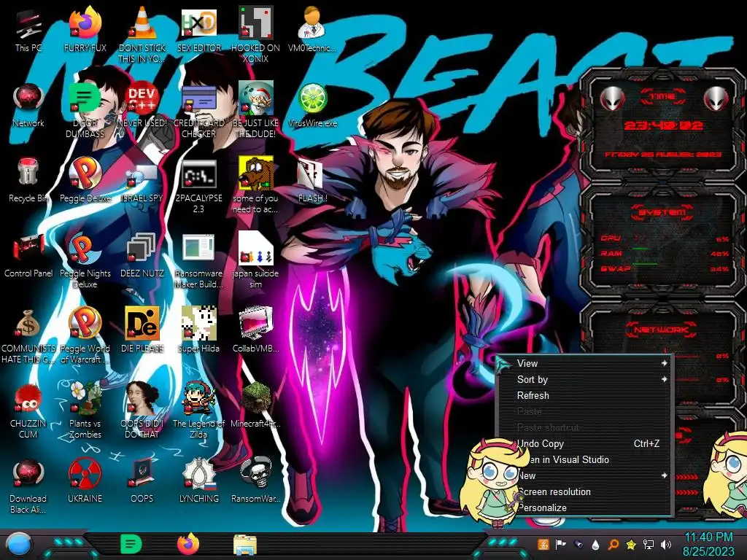This screenshot has width=747, height=560.
Task: Open the magnifier tray icon
Action: click(x=614, y=544)
